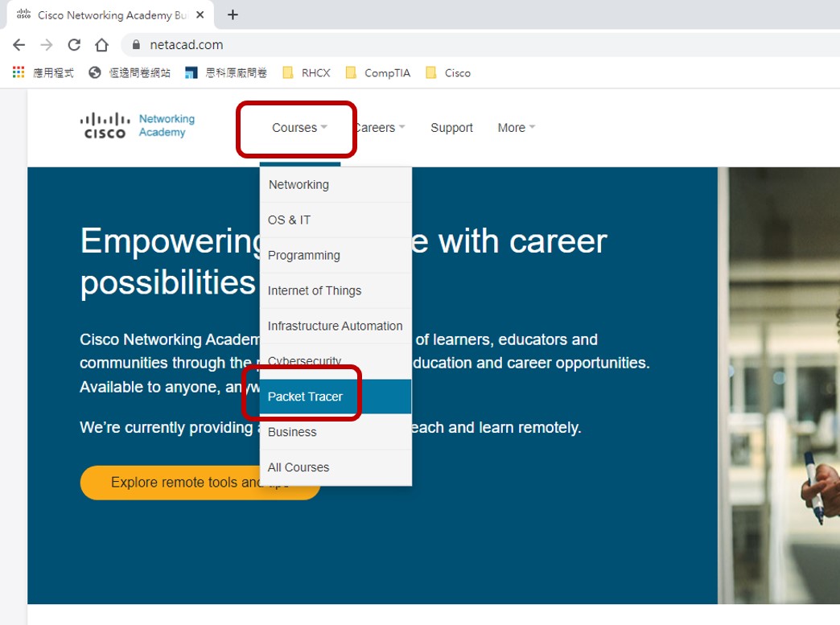Select Programming from Courses menu
Image resolution: width=840 pixels, height=625 pixels.
tap(336, 256)
